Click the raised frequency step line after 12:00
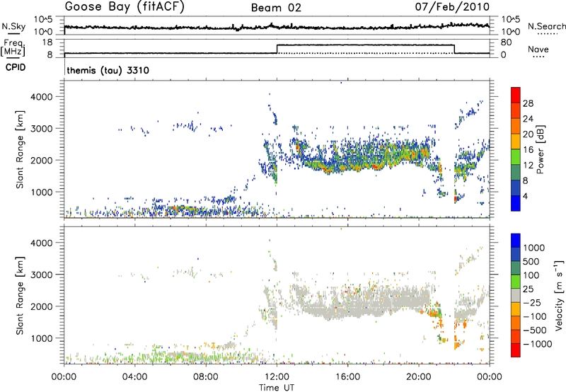 point(365,45)
